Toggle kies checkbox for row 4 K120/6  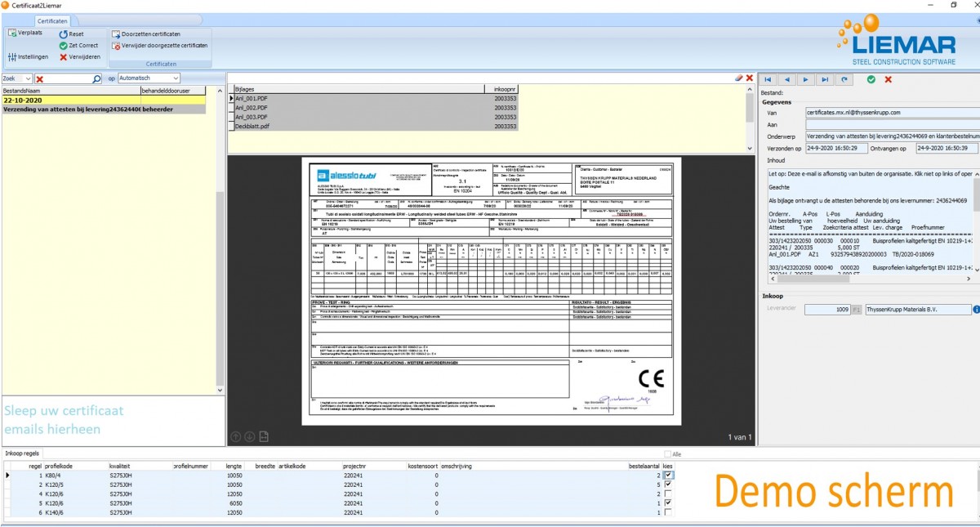670,494
